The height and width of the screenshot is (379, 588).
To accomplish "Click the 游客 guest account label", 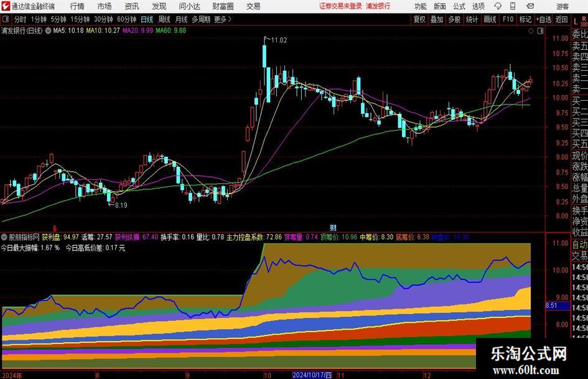I will click(562, 6).
